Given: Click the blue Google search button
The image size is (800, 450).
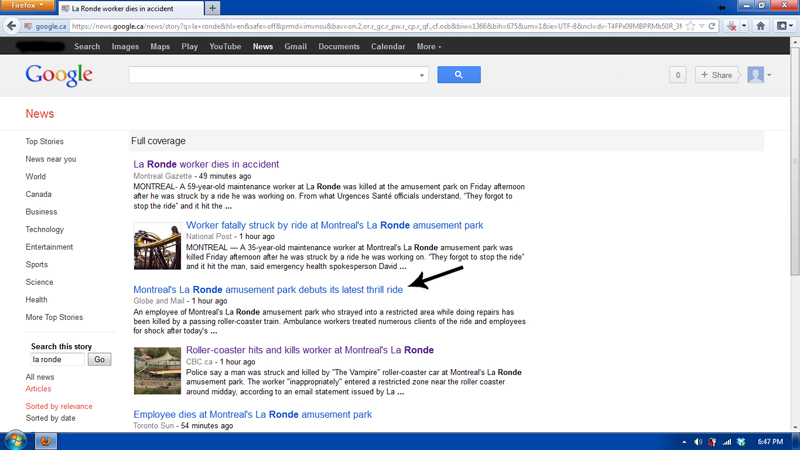Looking at the screenshot, I should coord(459,75).
